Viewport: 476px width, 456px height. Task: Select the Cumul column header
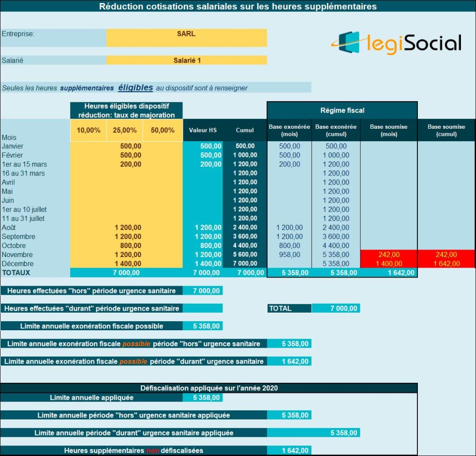point(245,130)
